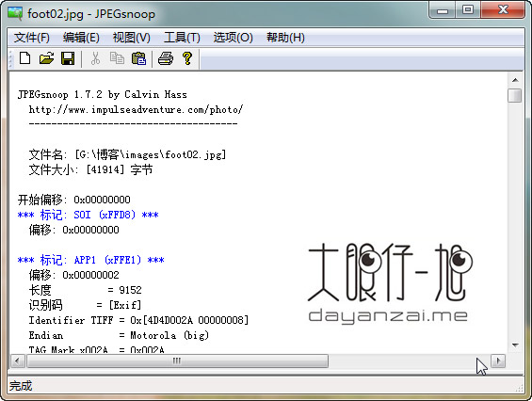Click the status bar resize grip
The height and width of the screenshot is (401, 532).
click(x=520, y=388)
